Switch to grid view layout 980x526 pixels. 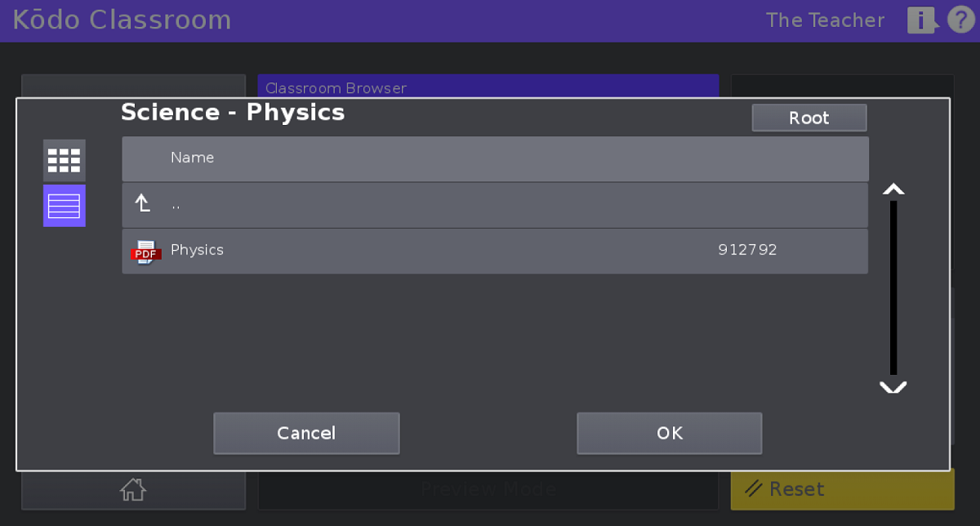pos(64,160)
